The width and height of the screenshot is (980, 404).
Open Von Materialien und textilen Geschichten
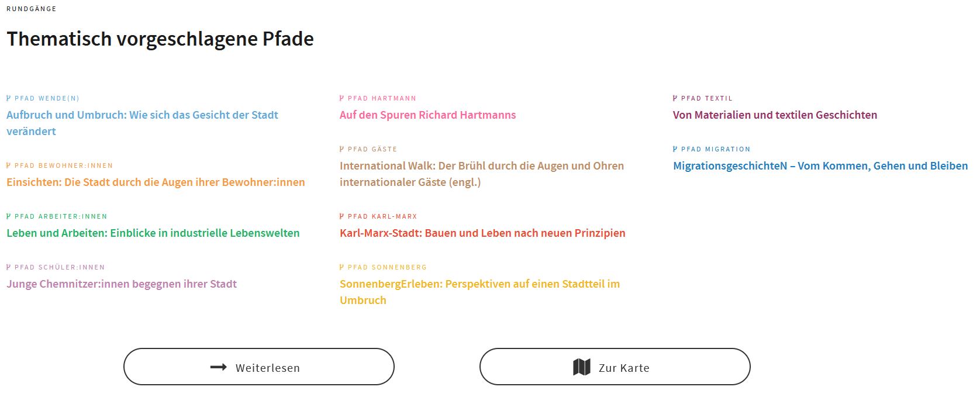(x=775, y=115)
